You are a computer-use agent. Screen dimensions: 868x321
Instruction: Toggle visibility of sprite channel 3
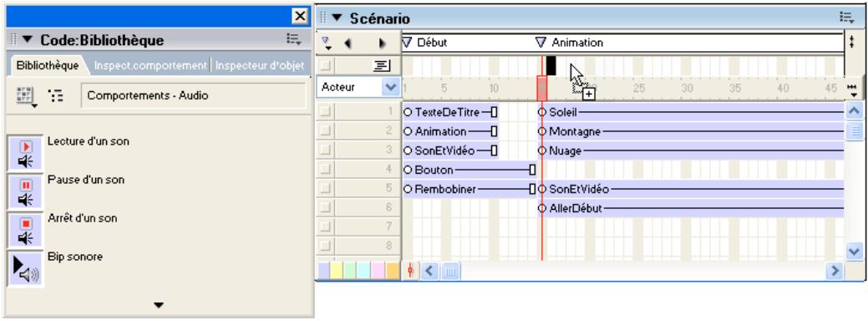pyautogui.click(x=326, y=150)
